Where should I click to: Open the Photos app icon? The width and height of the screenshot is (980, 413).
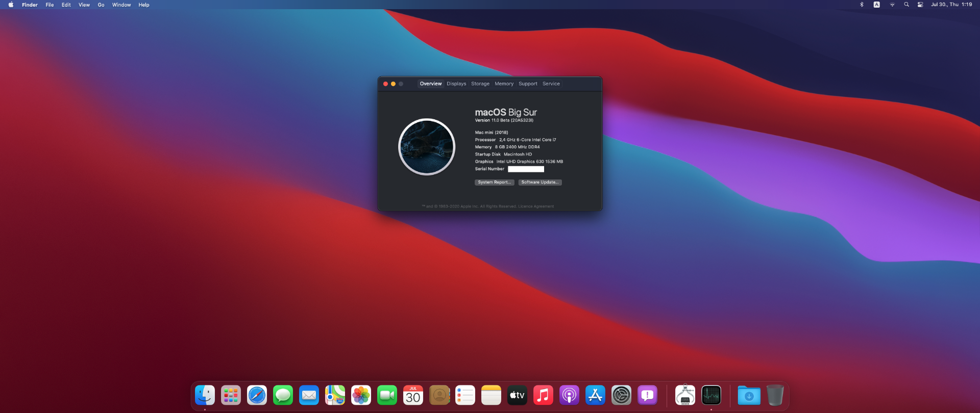[361, 395]
